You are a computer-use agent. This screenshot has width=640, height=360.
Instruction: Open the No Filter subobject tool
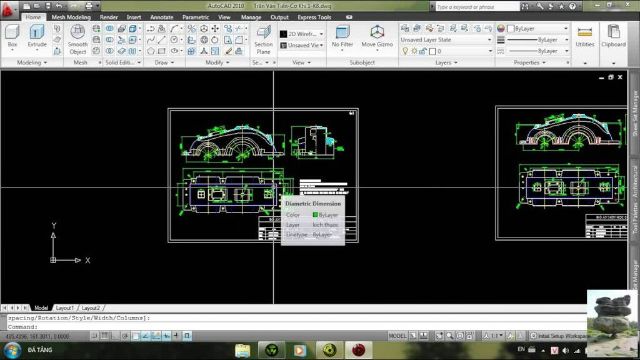(x=342, y=36)
